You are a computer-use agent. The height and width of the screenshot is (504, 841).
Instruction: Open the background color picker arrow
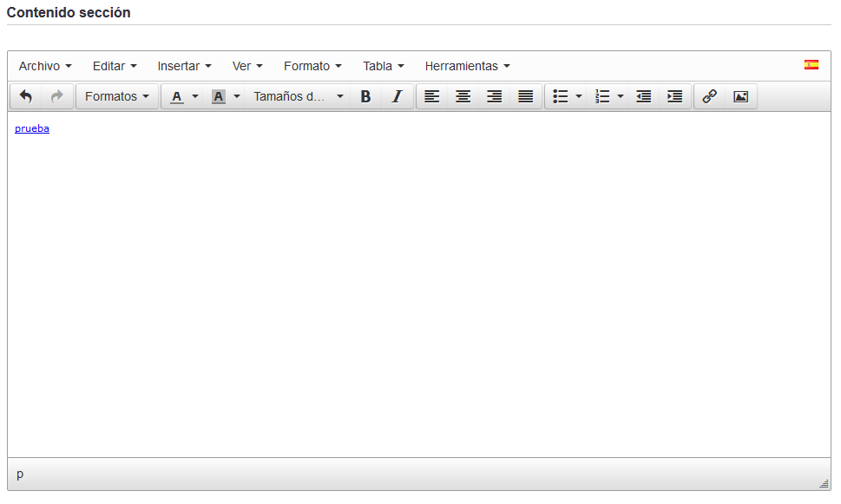click(x=237, y=96)
